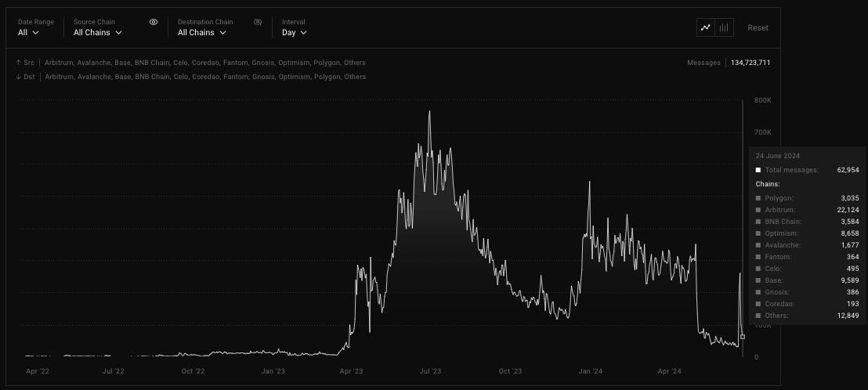The width and height of the screenshot is (868, 390).
Task: Click the Fantom 364 tooltip row
Action: point(807,257)
